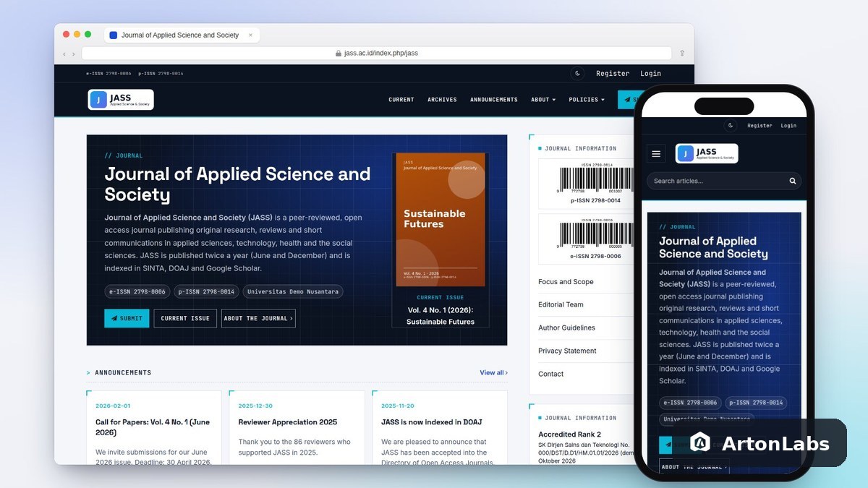Image resolution: width=868 pixels, height=488 pixels.
Task: Click the blue favicon on browser tab
Action: tap(113, 35)
